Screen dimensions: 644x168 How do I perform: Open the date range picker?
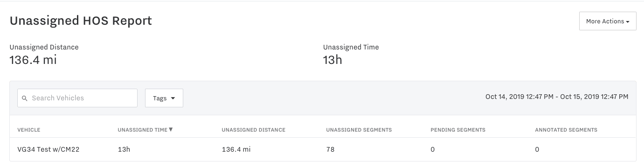tap(557, 97)
